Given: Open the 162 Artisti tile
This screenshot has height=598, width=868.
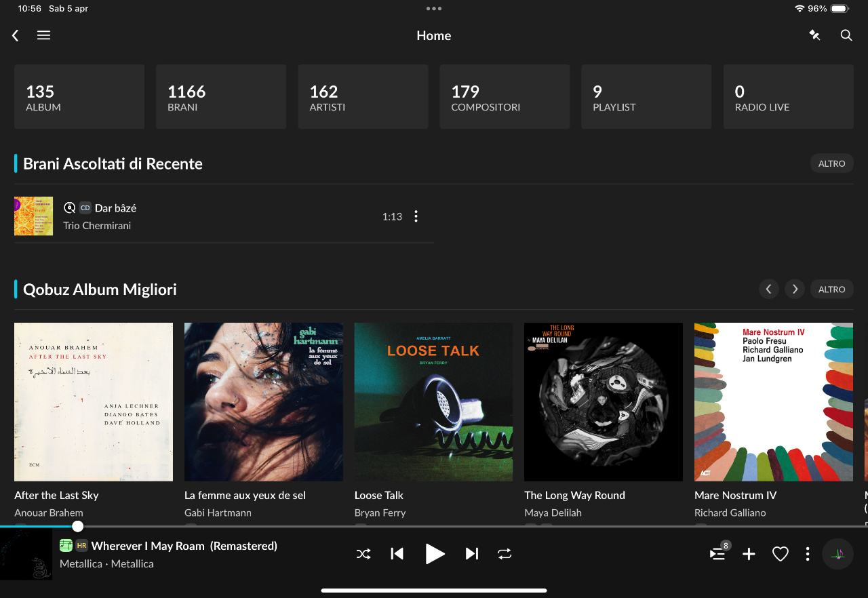Looking at the screenshot, I should 363,97.
